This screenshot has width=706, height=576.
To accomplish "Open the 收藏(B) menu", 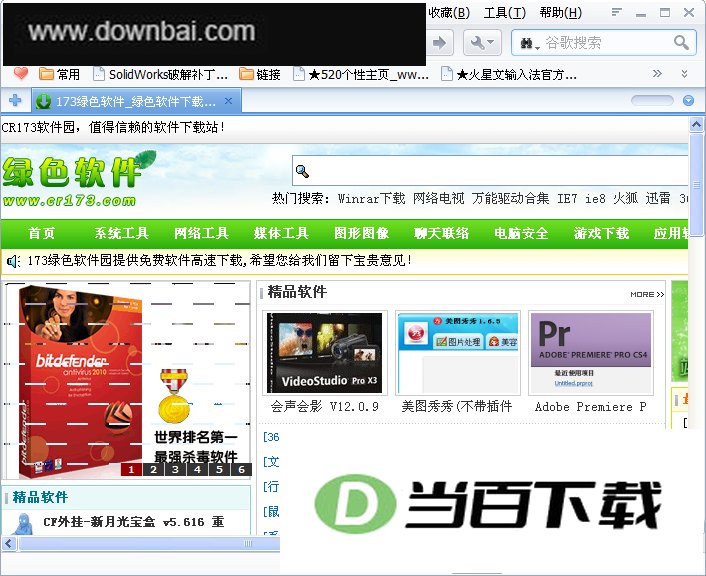I will [x=449, y=13].
